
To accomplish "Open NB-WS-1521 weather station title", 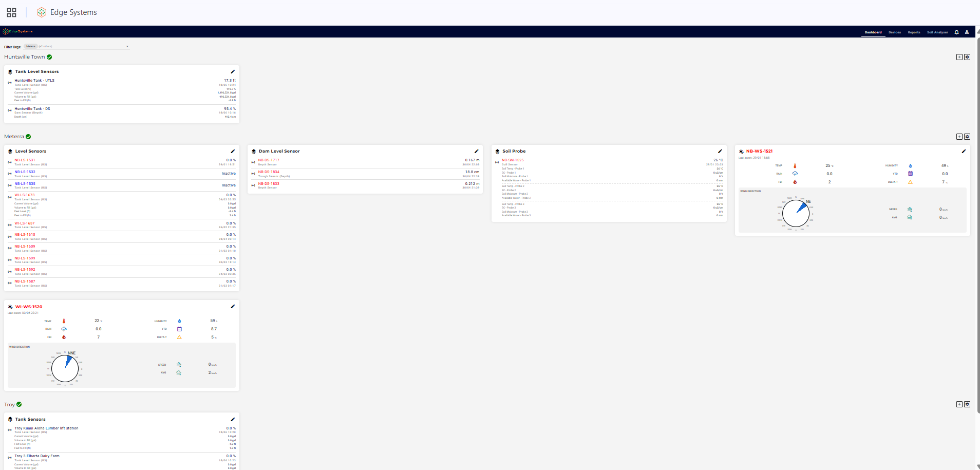I will 759,151.
